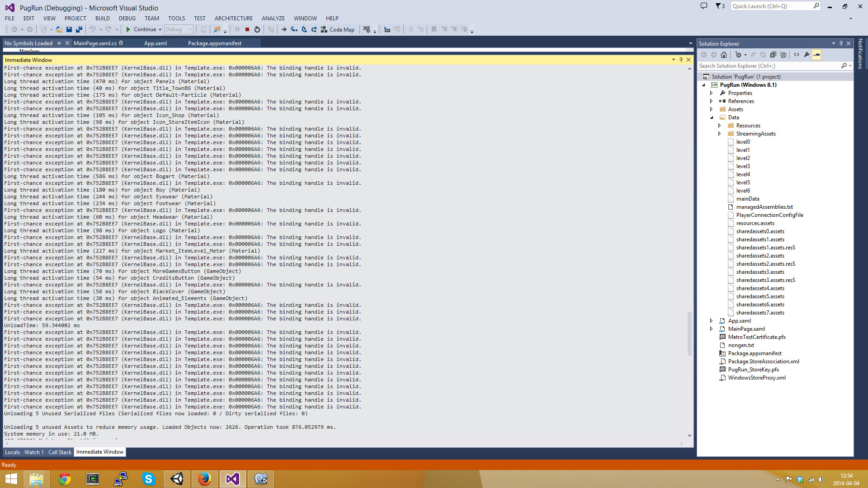Click the Break All pause icon
This screenshot has height=488, width=868.
coord(237,29)
